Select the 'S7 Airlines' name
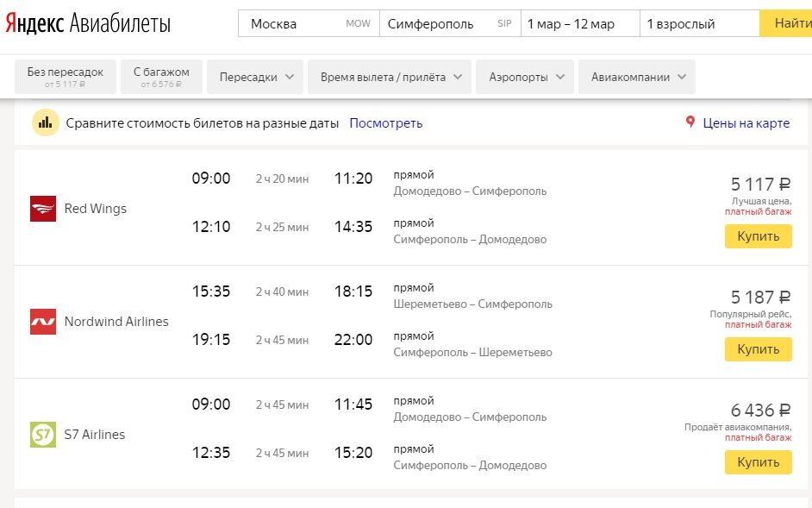 [x=95, y=435]
